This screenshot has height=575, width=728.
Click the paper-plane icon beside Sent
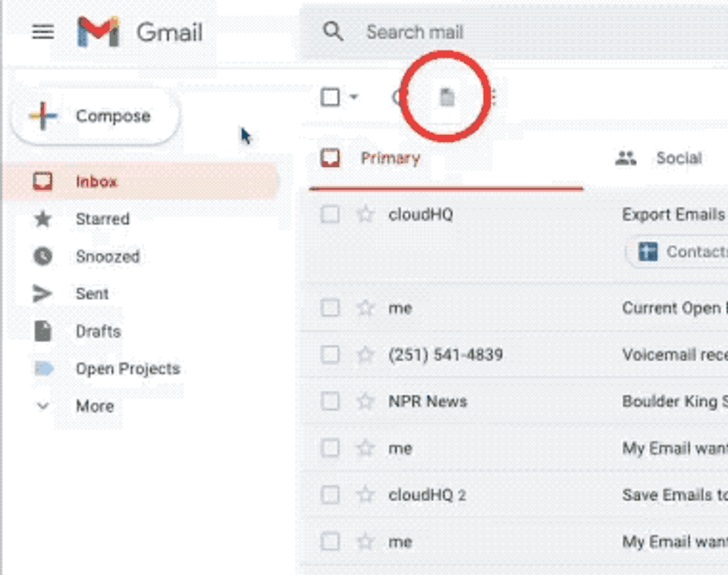(42, 294)
